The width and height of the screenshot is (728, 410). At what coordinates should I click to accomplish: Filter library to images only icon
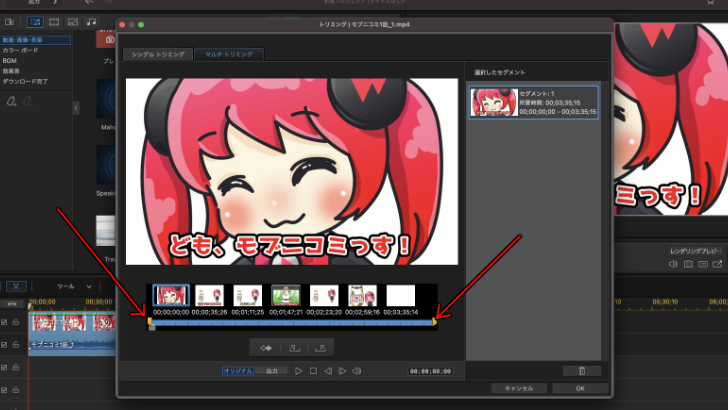tap(73, 22)
